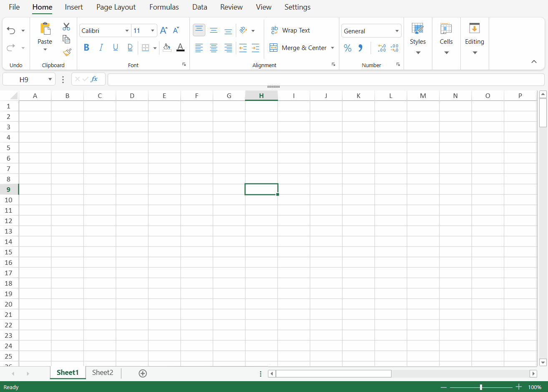Click Decrease Indent icon
The height and width of the screenshot is (392, 548).
pos(243,48)
